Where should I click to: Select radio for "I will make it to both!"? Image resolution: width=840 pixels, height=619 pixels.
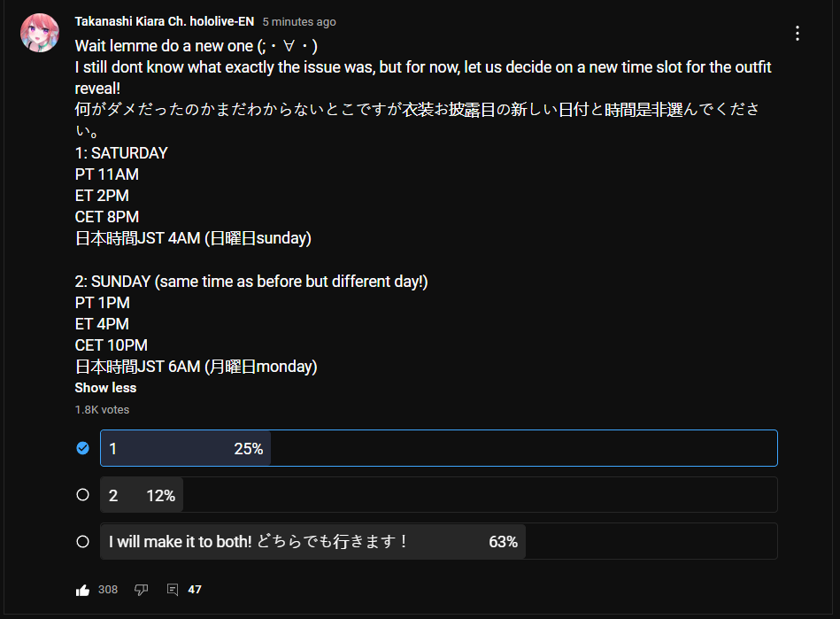82,542
